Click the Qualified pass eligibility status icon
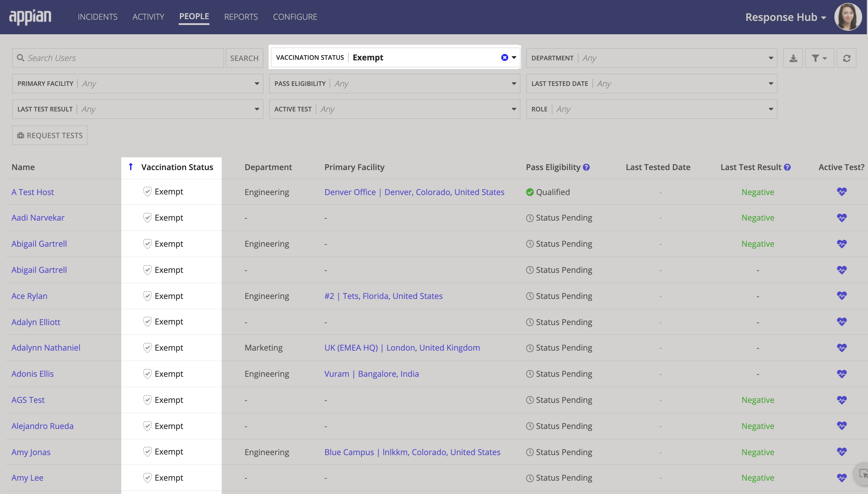 tap(529, 192)
